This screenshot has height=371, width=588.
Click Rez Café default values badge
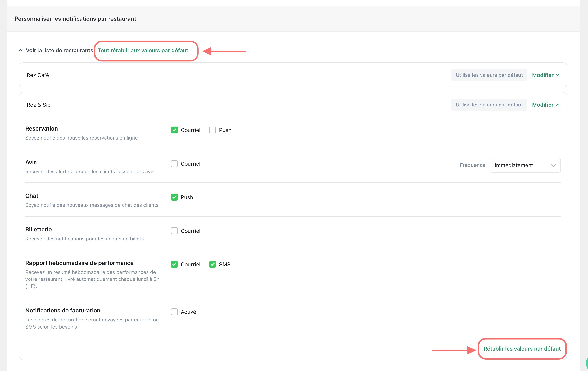(489, 75)
